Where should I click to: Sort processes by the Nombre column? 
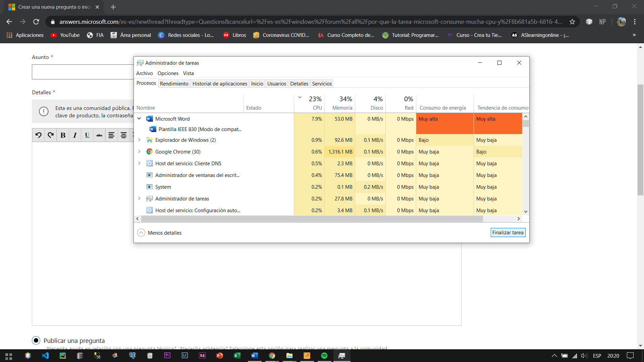point(189,103)
